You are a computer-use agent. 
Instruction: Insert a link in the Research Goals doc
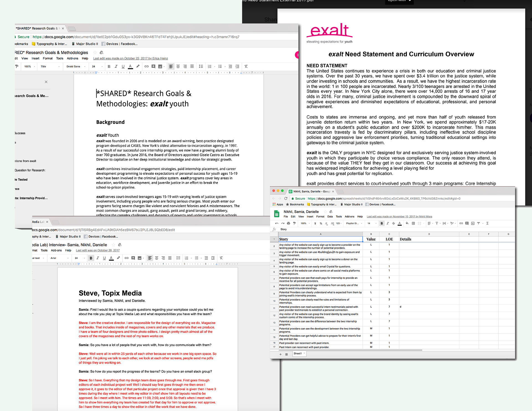click(146, 66)
